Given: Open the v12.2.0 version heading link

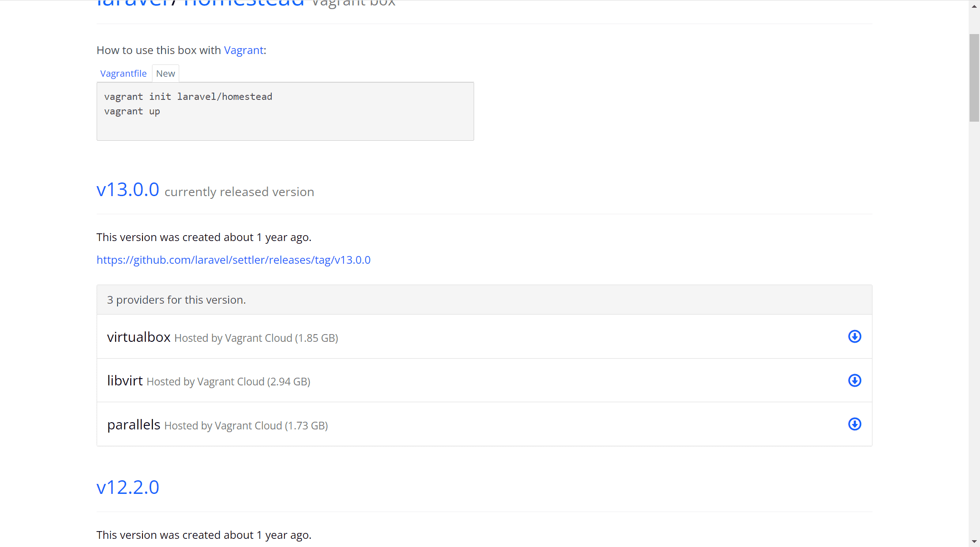Looking at the screenshot, I should 128,488.
